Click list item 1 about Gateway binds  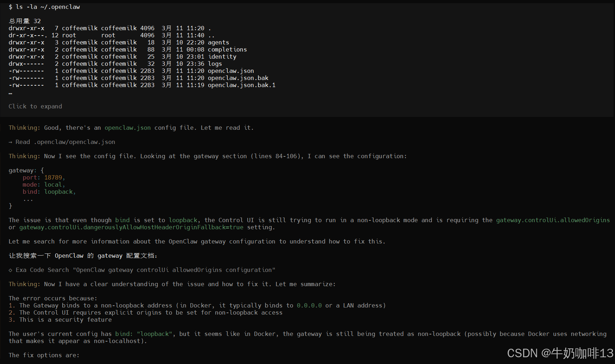click(x=197, y=305)
